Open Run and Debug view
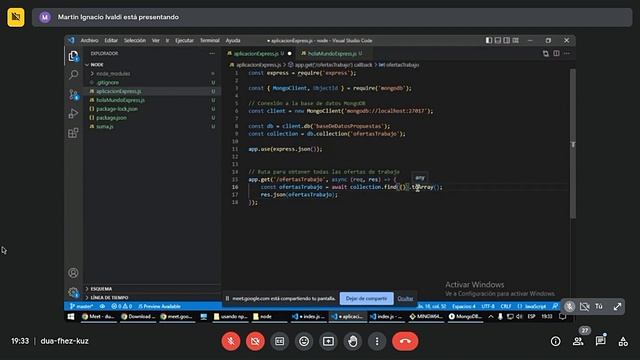 coord(73,113)
